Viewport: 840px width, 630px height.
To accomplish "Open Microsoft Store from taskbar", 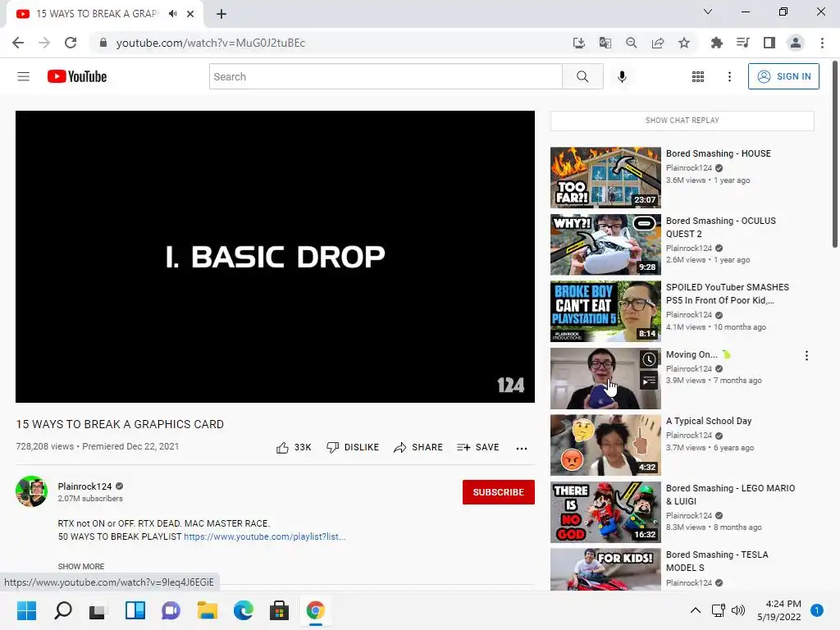I will pyautogui.click(x=279, y=610).
